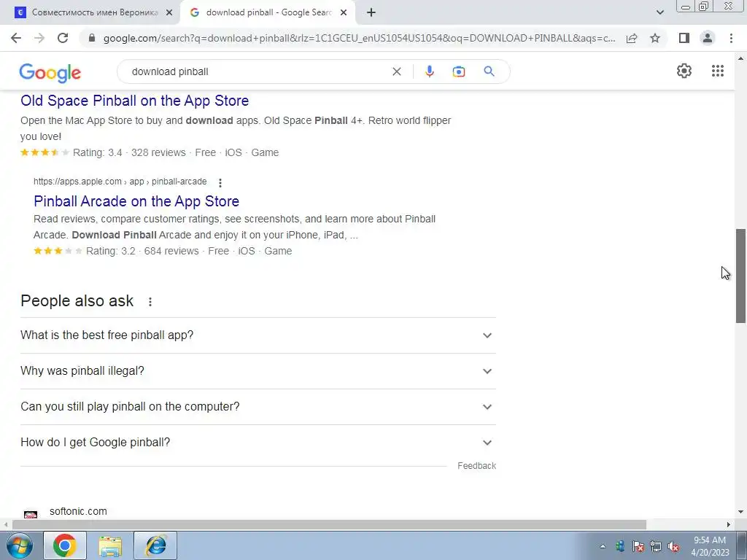Close the Совместимость имен tab

tap(169, 12)
